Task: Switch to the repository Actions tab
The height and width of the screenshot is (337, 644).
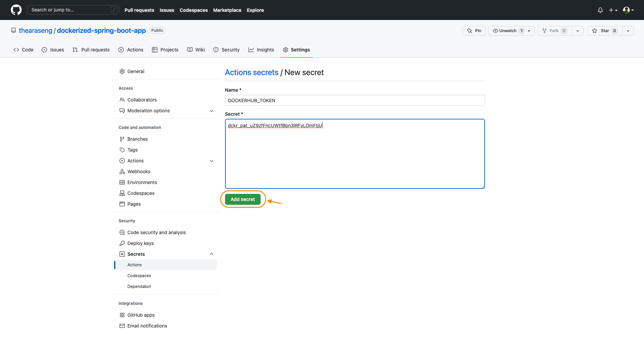Action: tap(131, 50)
